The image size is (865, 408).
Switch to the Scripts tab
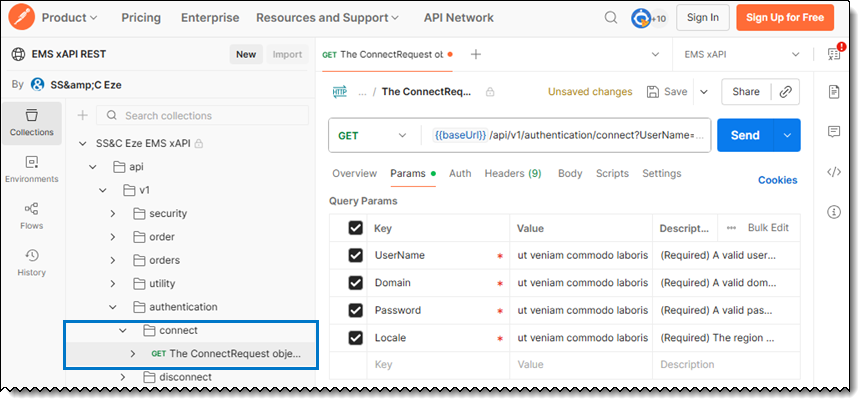(612, 173)
